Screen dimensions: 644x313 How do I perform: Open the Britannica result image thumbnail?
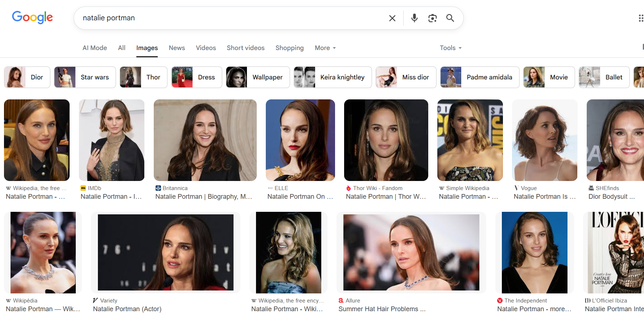click(x=205, y=140)
